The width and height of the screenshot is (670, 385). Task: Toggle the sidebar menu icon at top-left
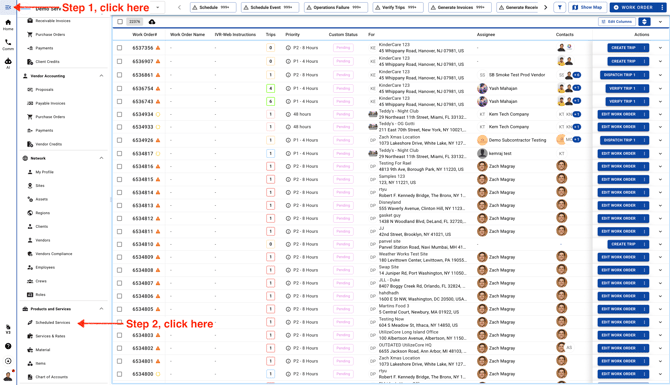point(8,7)
